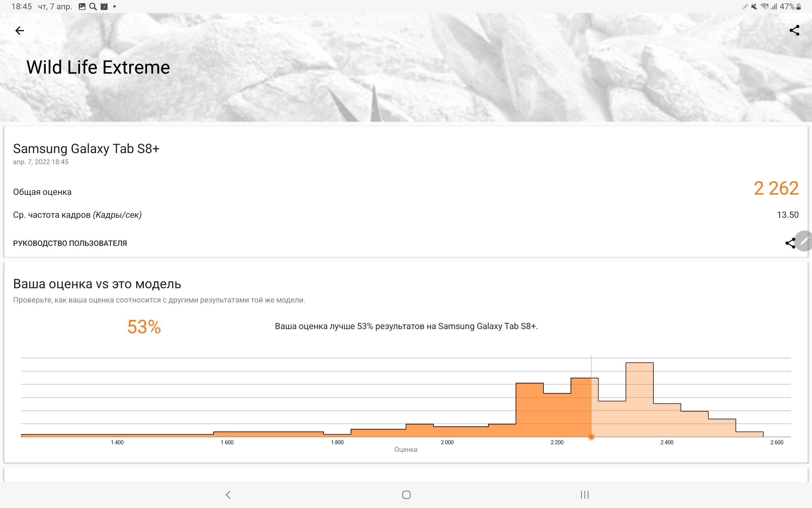
Task: Tap the pen icon in status bar
Action: point(745,6)
